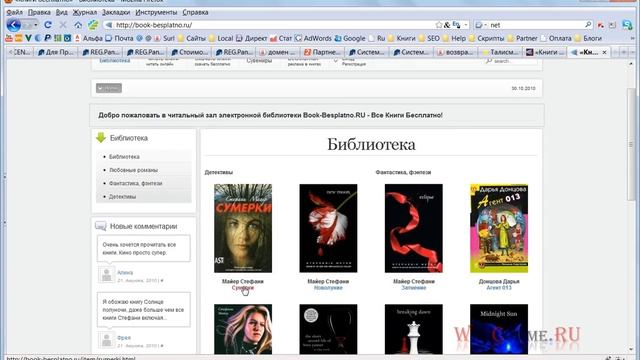Open the Home page icon
The width and height of the screenshot is (640, 360).
tap(78, 25)
